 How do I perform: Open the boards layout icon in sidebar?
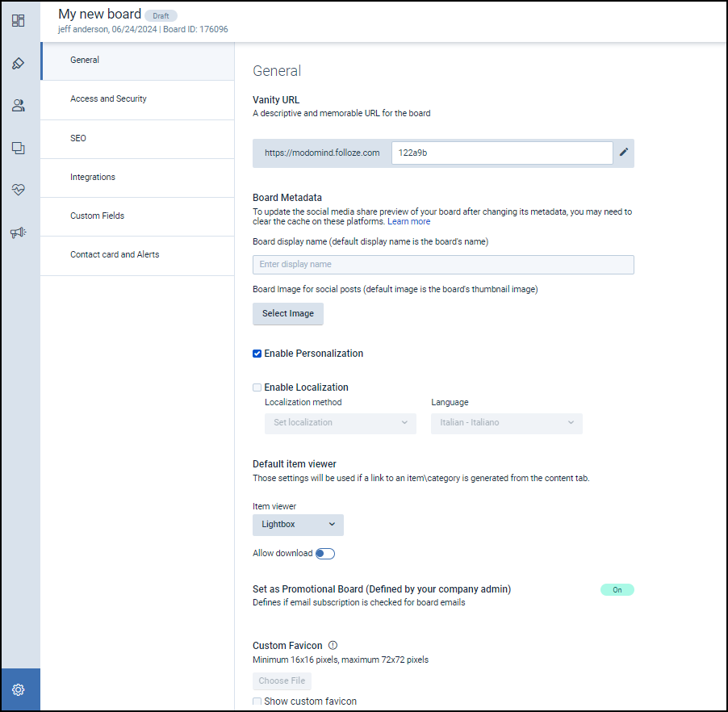point(18,20)
